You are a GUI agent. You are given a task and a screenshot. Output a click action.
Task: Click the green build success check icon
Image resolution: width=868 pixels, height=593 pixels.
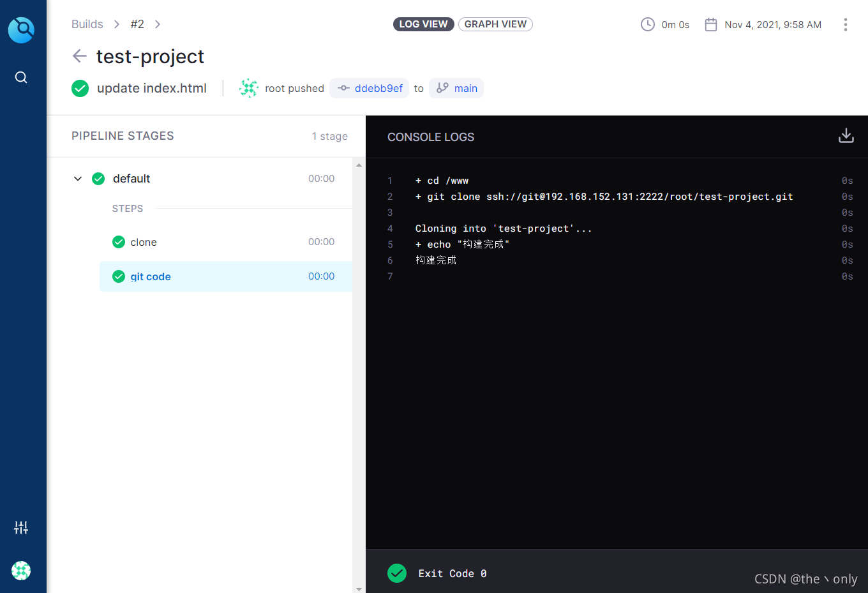pyautogui.click(x=80, y=88)
